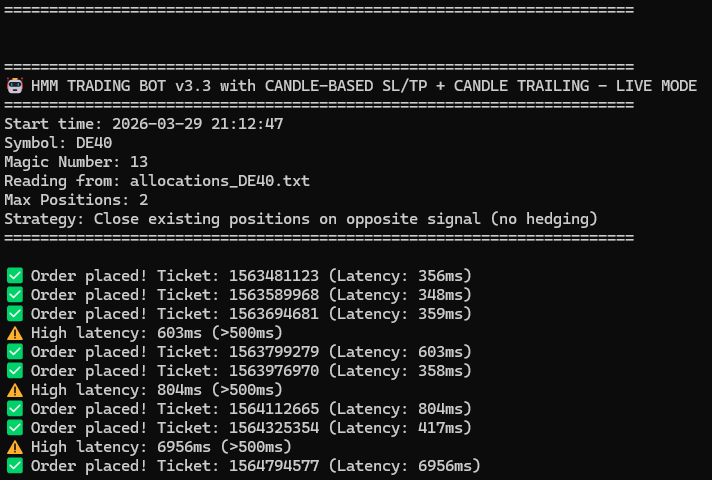This screenshot has height=480, width=712.
Task: Click the green check beside ticket 1563589968
Action: [x=15, y=295]
